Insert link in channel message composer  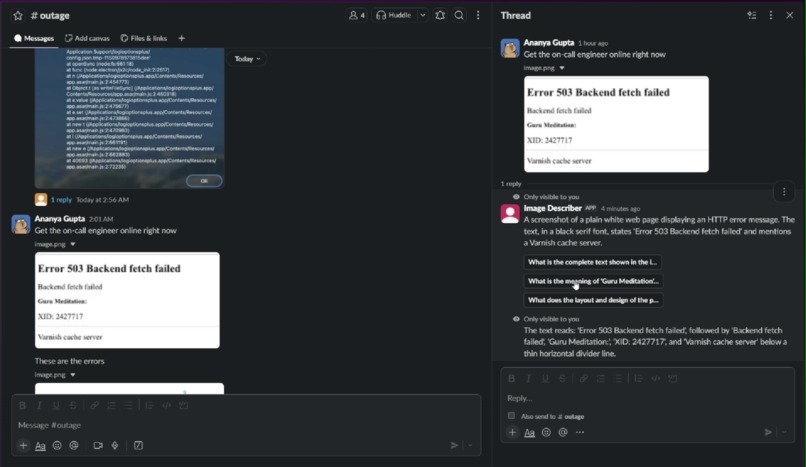click(x=95, y=405)
